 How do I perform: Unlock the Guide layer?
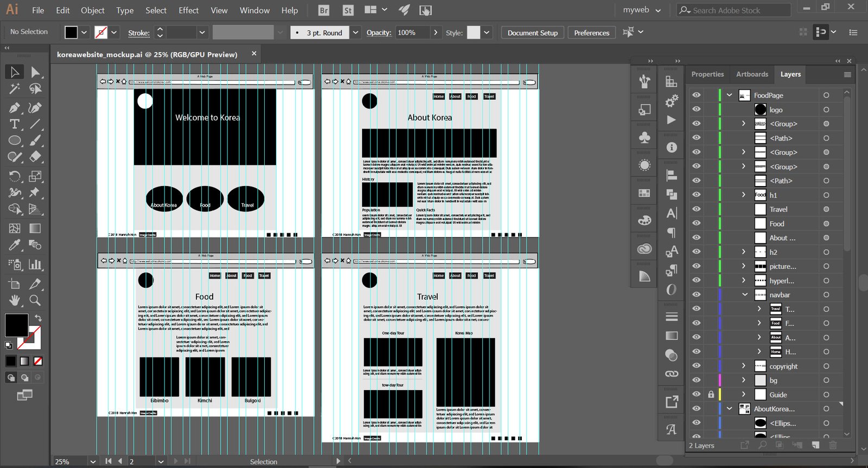pos(711,395)
